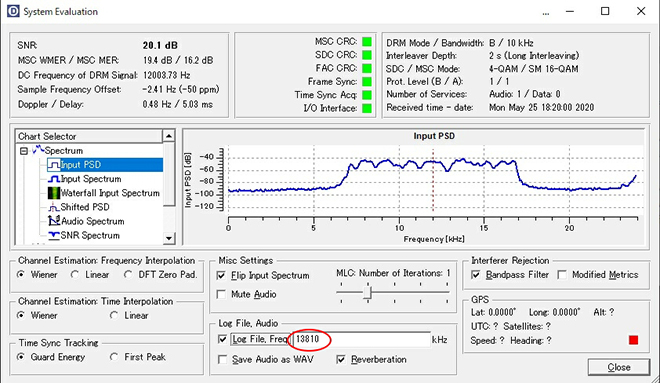The height and width of the screenshot is (383, 660).
Task: Select Linear frequency interpolation radio
Action: coord(75,274)
